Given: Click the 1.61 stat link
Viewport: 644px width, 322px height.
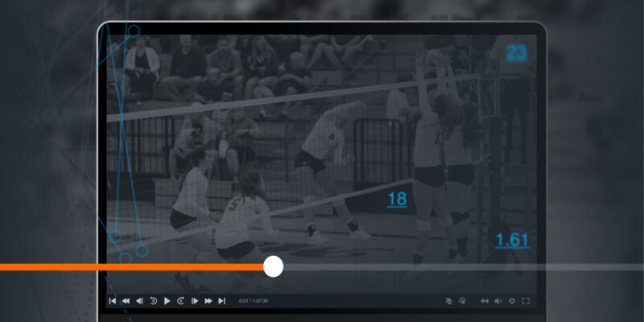Looking at the screenshot, I should point(512,239).
